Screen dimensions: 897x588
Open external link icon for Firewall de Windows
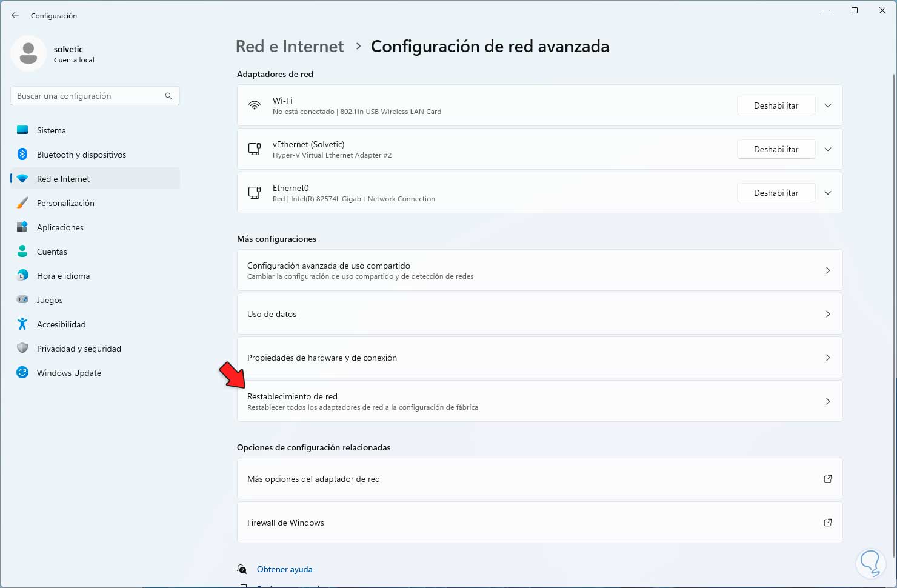pos(827,523)
